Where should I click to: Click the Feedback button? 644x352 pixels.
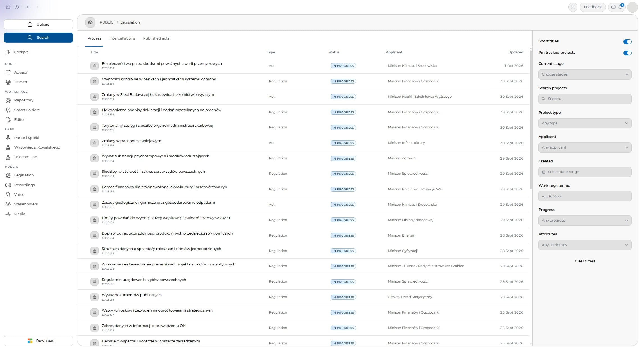tap(593, 7)
